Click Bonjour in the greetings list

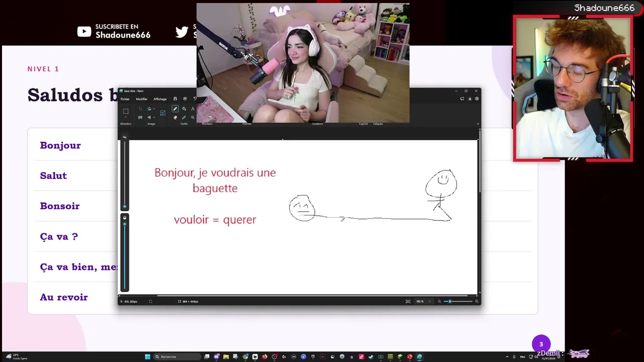click(60, 145)
